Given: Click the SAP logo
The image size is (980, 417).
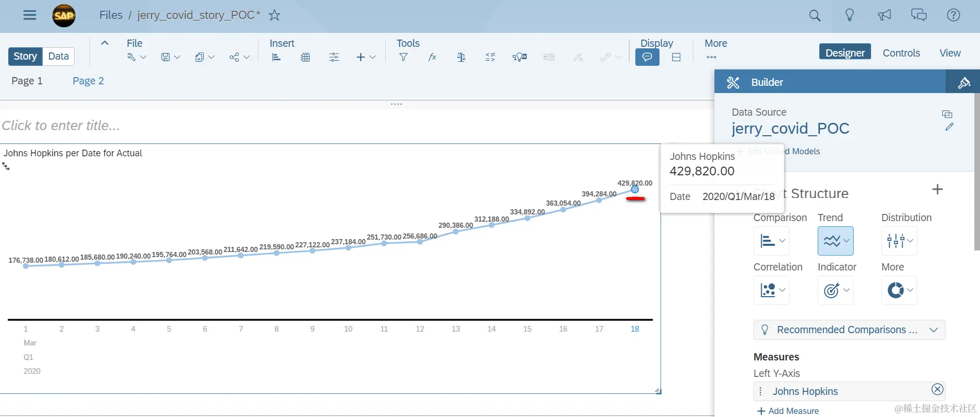Looking at the screenshot, I should (x=64, y=15).
